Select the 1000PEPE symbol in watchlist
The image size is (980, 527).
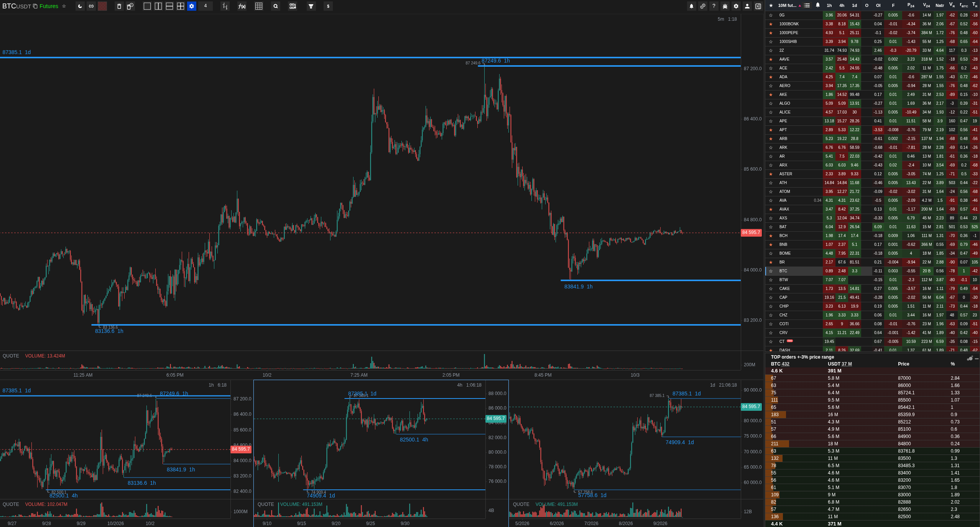click(789, 33)
